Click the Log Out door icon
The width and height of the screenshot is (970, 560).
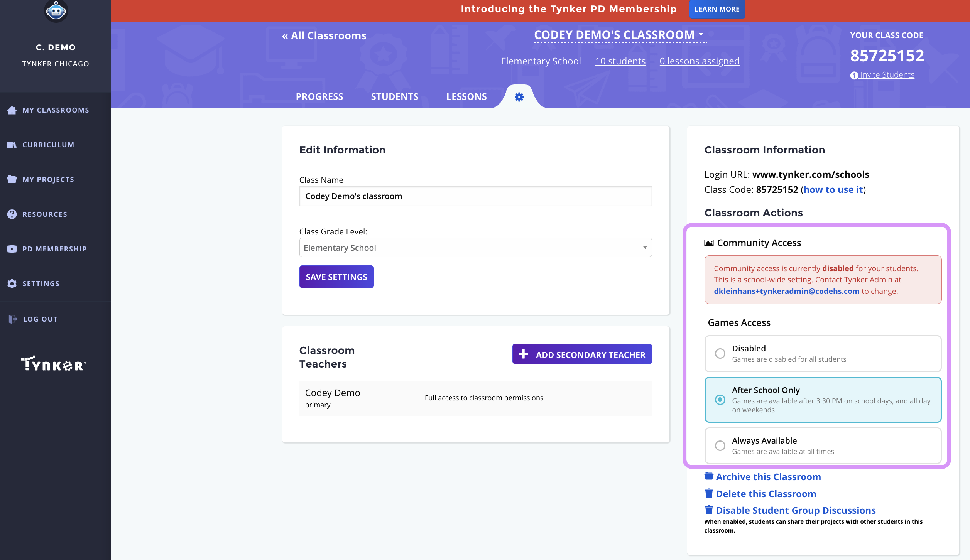click(x=13, y=319)
